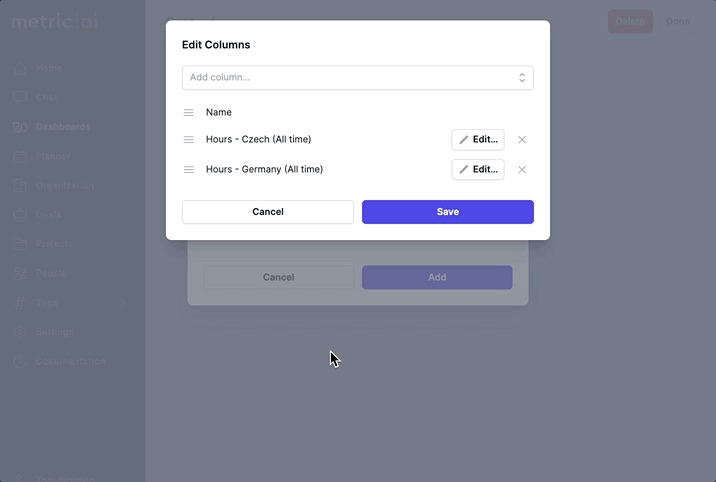Grab the drag handle beside Name
Screen dimensions: 716x482
(x=188, y=113)
